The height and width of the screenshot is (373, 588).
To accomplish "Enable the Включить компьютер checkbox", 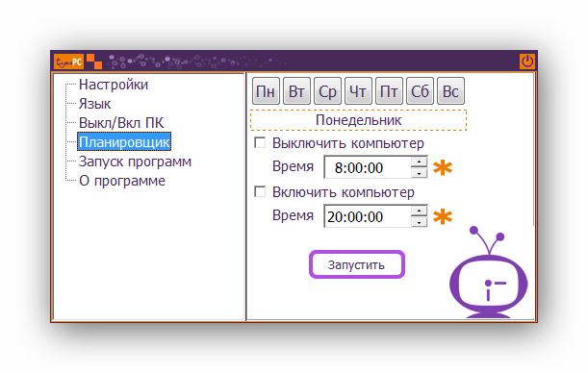I will (260, 191).
